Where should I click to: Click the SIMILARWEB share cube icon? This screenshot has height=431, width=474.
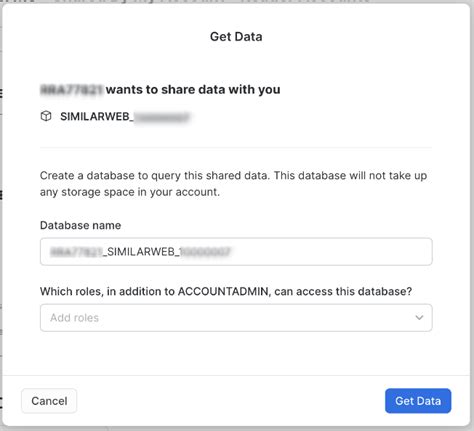[46, 116]
